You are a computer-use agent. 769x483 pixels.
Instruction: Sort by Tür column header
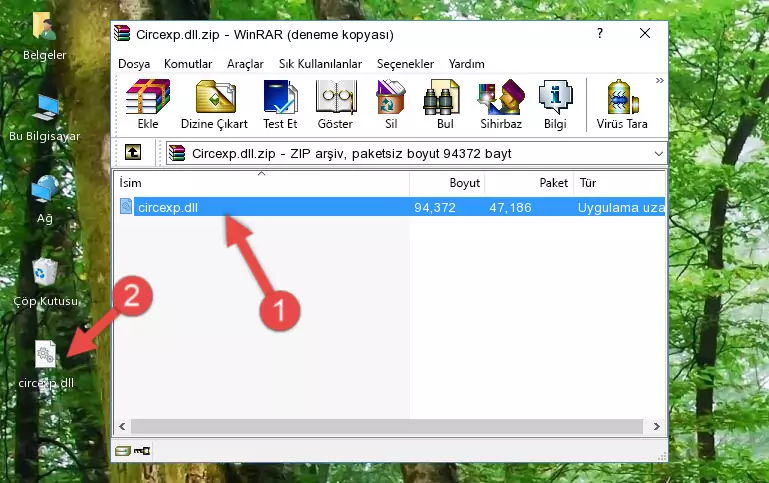[x=619, y=183]
